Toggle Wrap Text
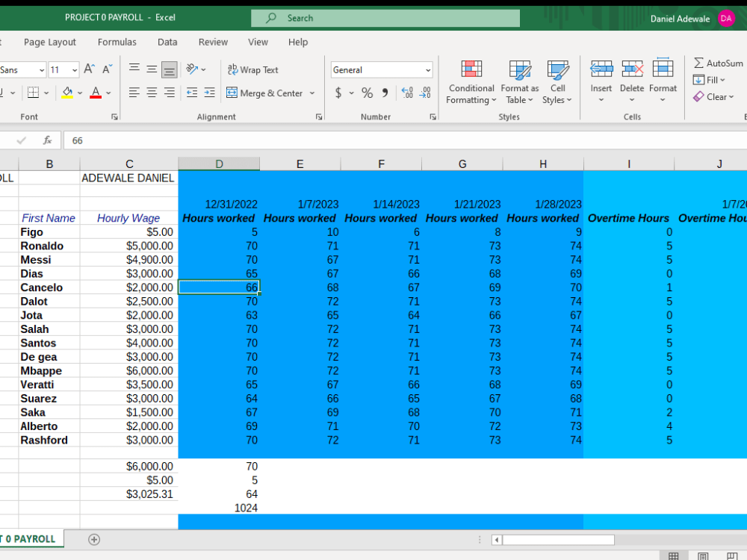 click(253, 69)
